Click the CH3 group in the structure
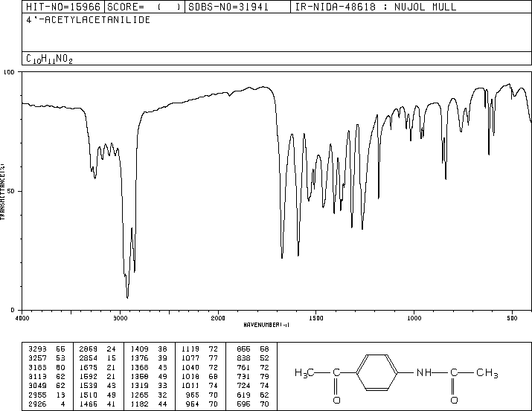 tap(487, 373)
